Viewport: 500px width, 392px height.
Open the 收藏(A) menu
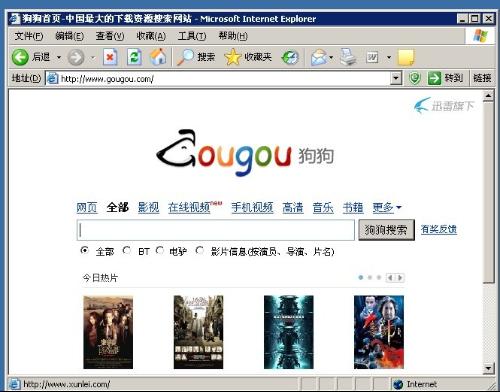[151, 36]
